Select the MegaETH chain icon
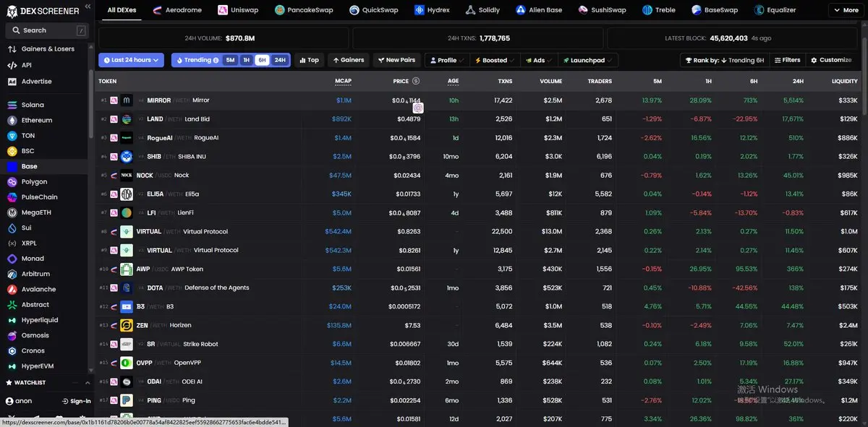The image size is (868, 427). [12, 212]
